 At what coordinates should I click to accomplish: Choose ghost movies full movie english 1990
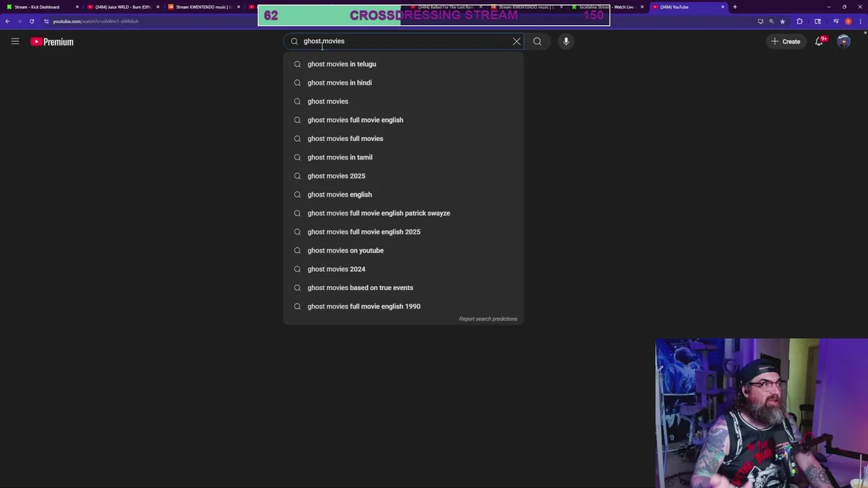(x=403, y=306)
